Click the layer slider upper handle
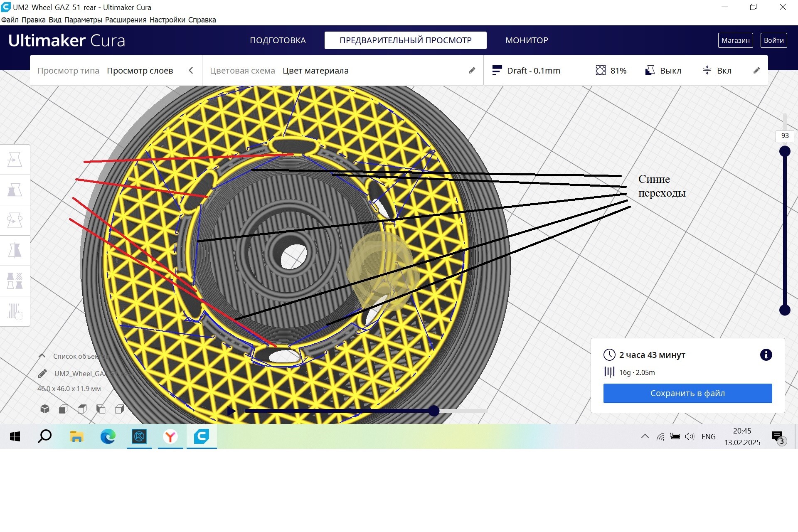 785,151
